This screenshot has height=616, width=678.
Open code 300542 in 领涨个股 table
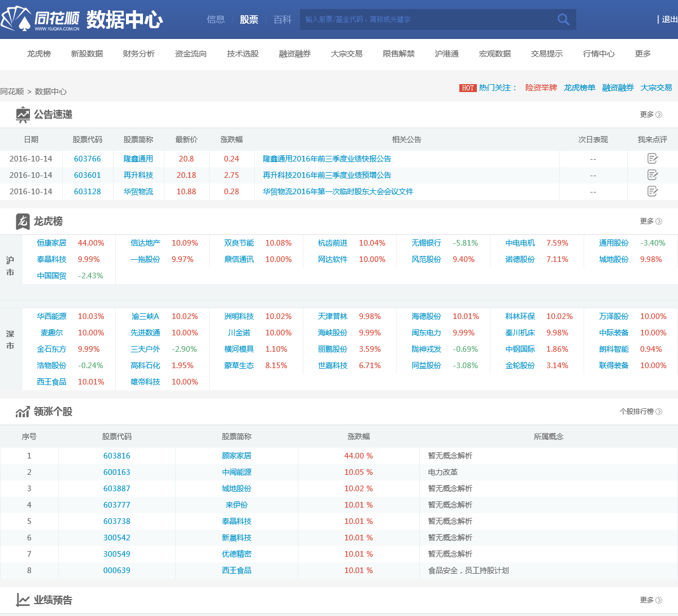click(117, 538)
